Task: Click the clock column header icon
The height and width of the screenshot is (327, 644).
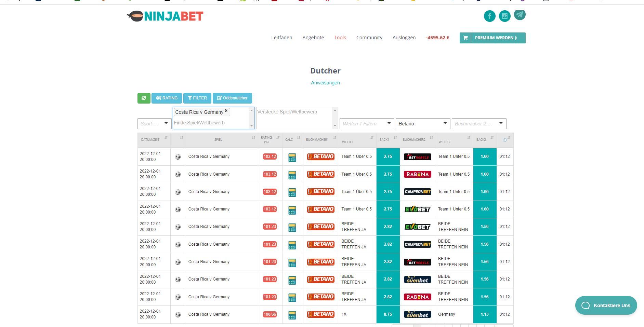Action: [x=504, y=140]
